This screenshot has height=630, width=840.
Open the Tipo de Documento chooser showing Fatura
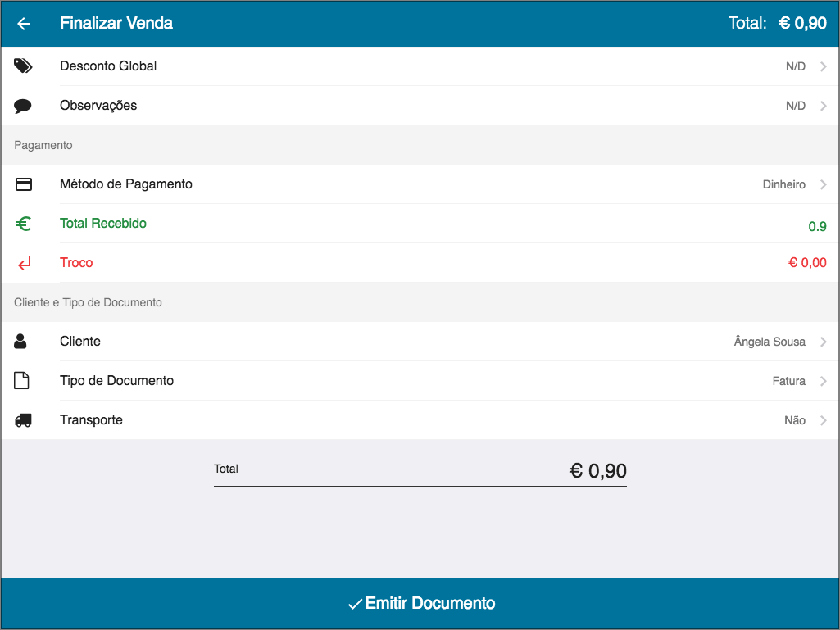tap(420, 380)
